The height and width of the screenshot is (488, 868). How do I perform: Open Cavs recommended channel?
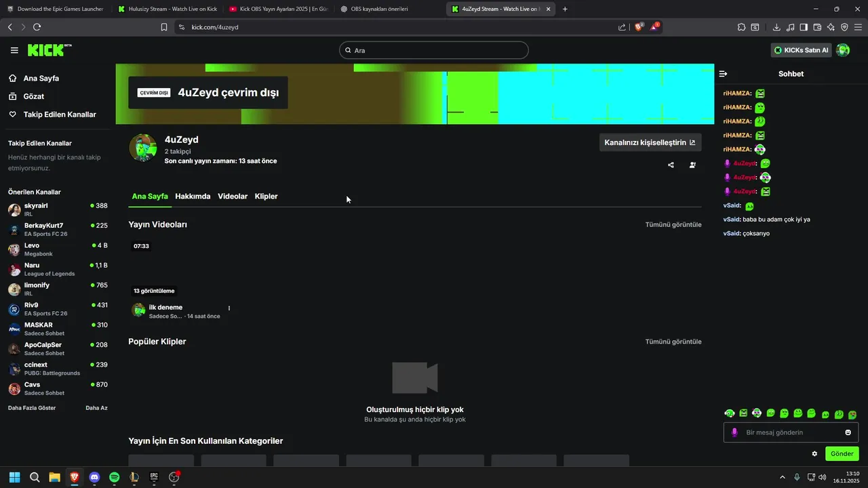(58, 388)
